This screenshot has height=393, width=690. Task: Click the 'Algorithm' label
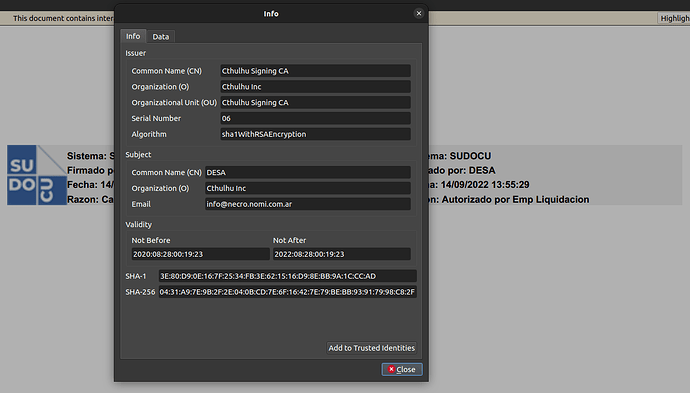click(x=149, y=134)
